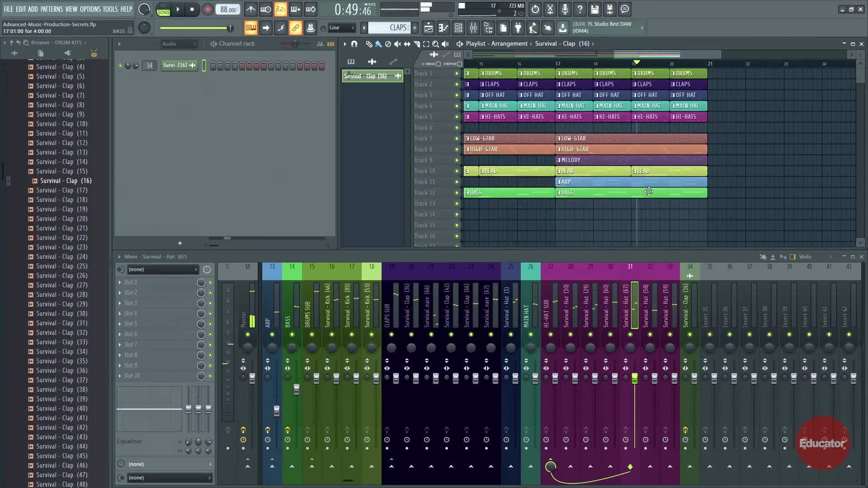Screen dimensions: 868x488
Task: Open mixer input (none) dropdown
Action: tap(163, 269)
